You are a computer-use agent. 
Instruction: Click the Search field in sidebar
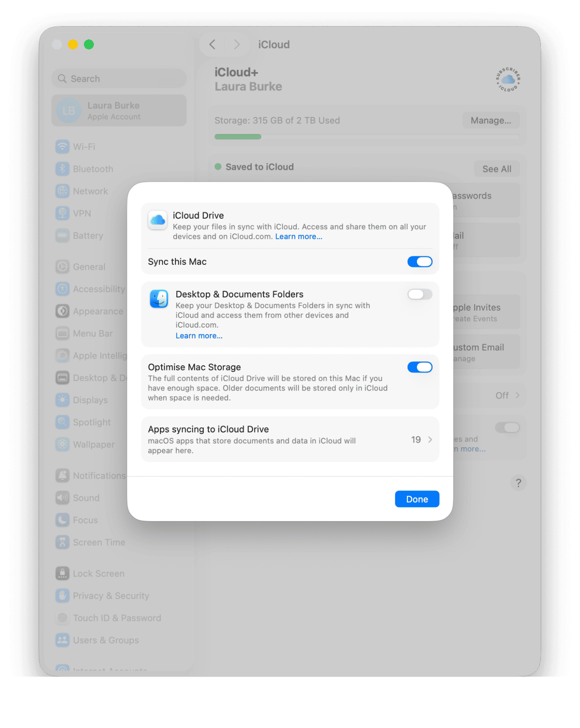point(119,79)
